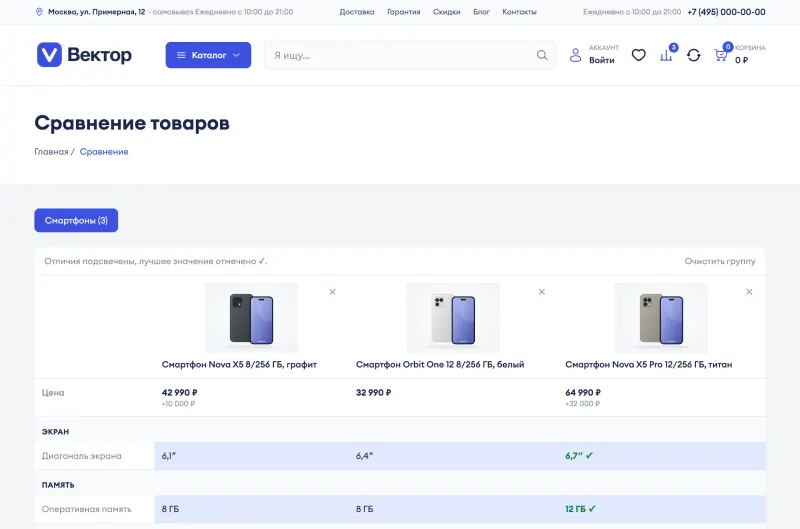The height and width of the screenshot is (529, 800).
Task: Click the Цена row label
Action: pos(53,392)
